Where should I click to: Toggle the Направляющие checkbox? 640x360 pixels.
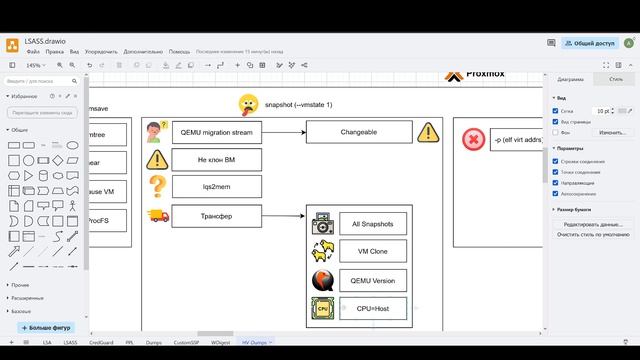point(555,183)
